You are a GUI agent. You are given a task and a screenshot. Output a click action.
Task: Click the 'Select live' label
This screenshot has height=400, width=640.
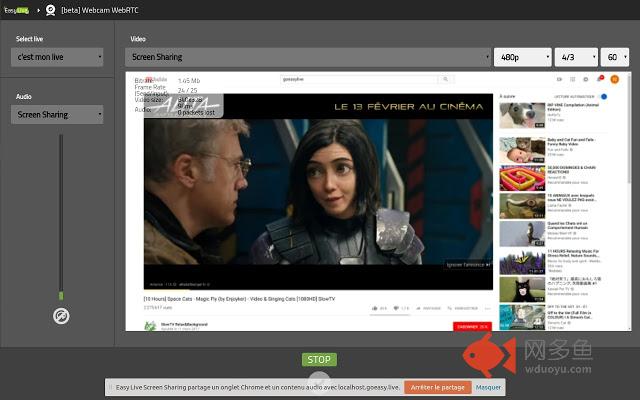pos(29,39)
